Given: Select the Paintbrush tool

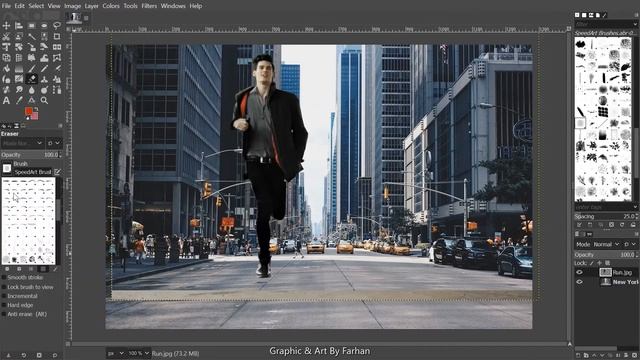Looking at the screenshot, I should (x=44, y=68).
